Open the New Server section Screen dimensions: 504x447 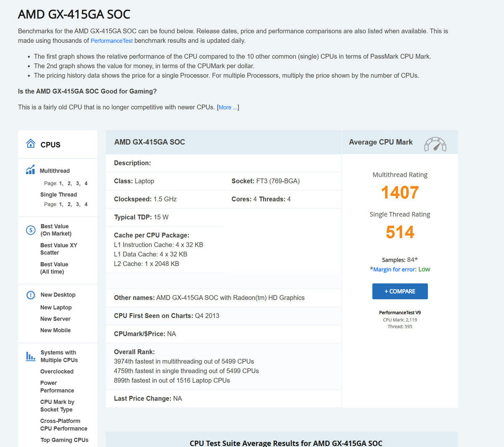point(55,319)
